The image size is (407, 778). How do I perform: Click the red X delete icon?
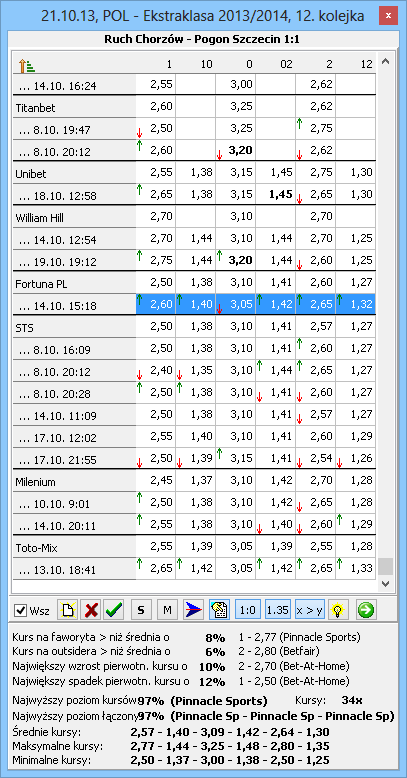point(91,609)
